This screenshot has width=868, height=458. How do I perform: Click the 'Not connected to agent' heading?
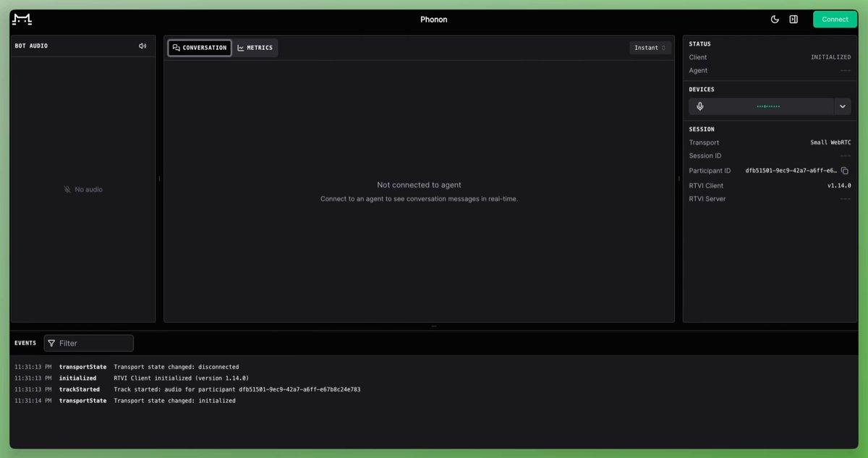coord(419,185)
